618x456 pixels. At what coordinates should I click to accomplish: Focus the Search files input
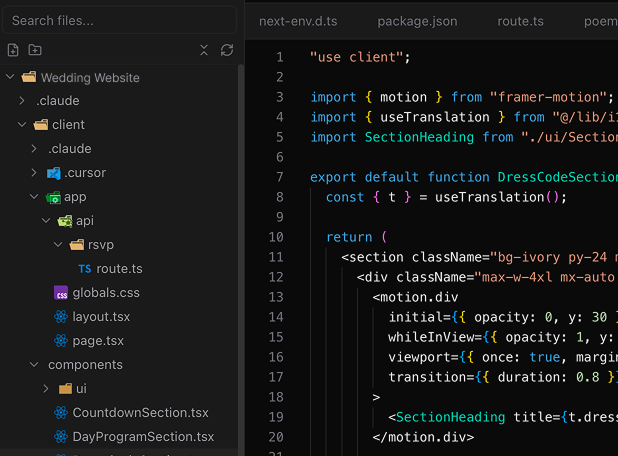coord(119,20)
